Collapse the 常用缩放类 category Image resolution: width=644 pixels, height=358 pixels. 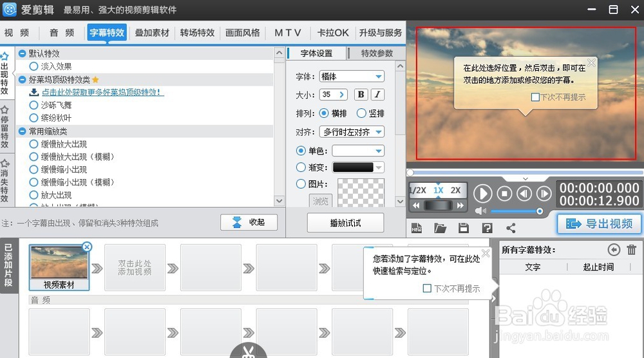[22, 131]
